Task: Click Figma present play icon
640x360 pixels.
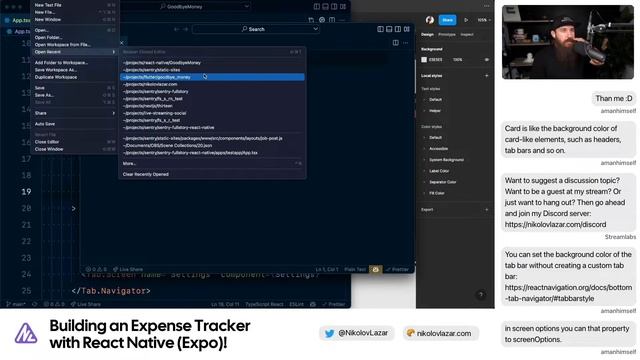Action: click(x=466, y=20)
